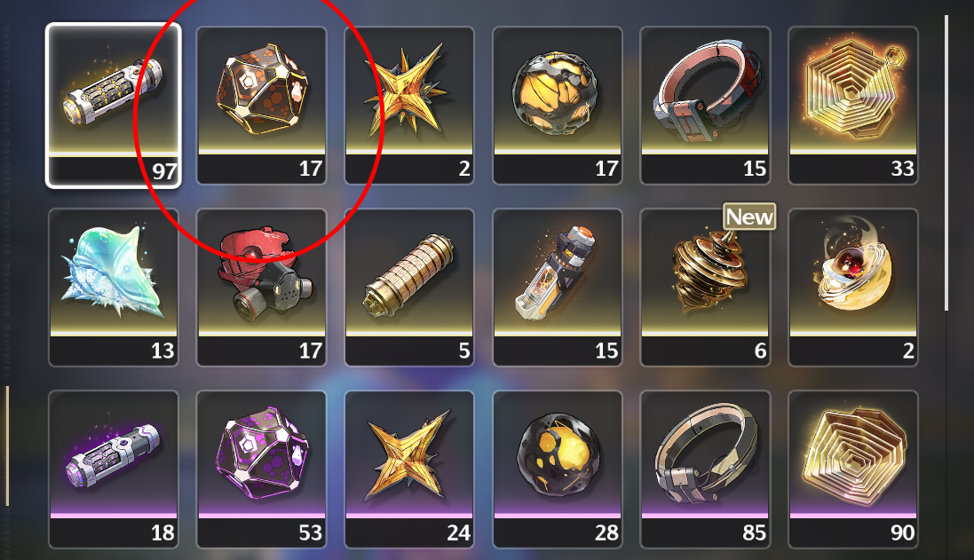Open the spinning top item marked New
The image size is (974, 560).
click(x=705, y=288)
